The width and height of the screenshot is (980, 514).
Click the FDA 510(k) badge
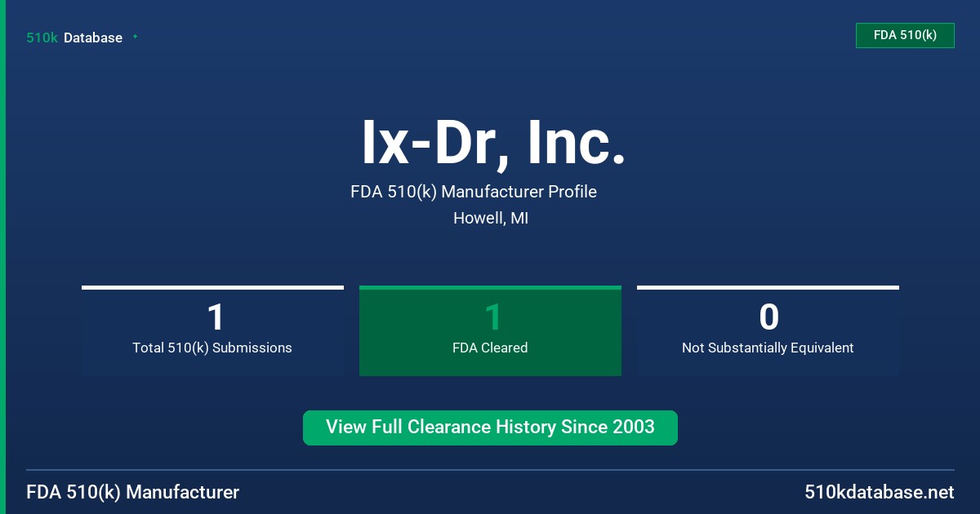point(905,35)
